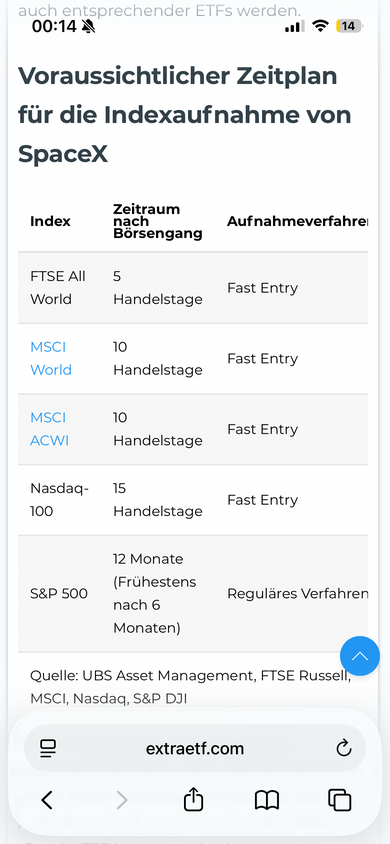This screenshot has height=844, width=390.
Task: Tap the Aufnahmeverfahren column header
Action: [x=297, y=221]
